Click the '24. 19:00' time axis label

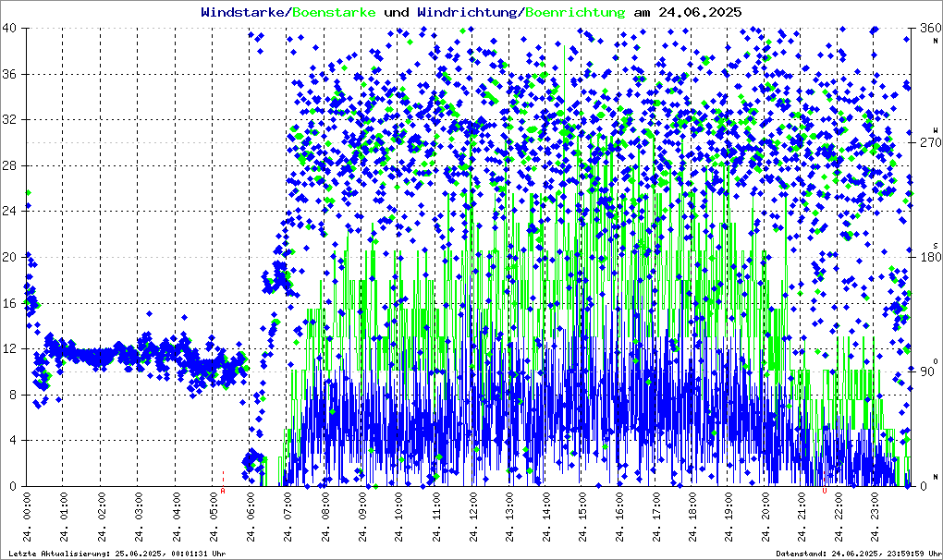pyautogui.click(x=729, y=517)
